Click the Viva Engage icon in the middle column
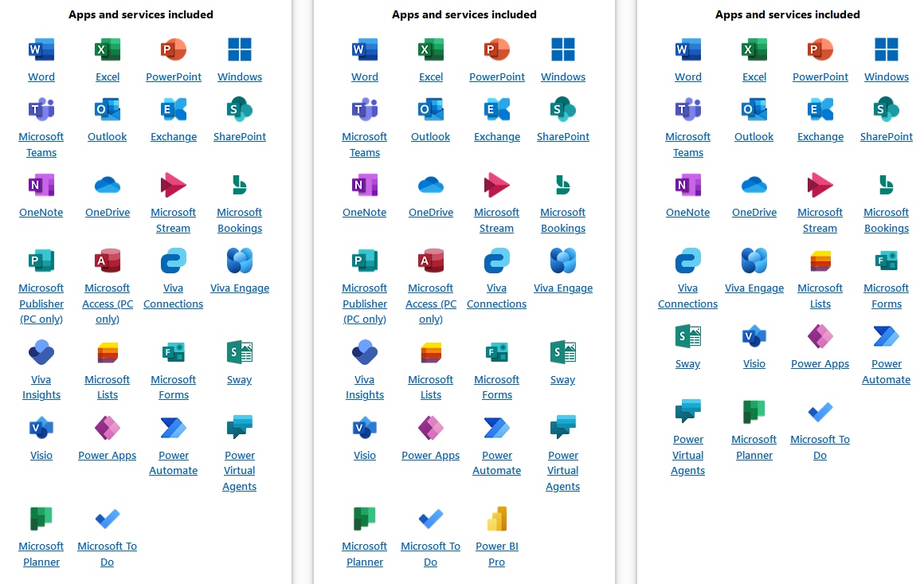Viewport: 924px width, 584px height. pyautogui.click(x=563, y=261)
